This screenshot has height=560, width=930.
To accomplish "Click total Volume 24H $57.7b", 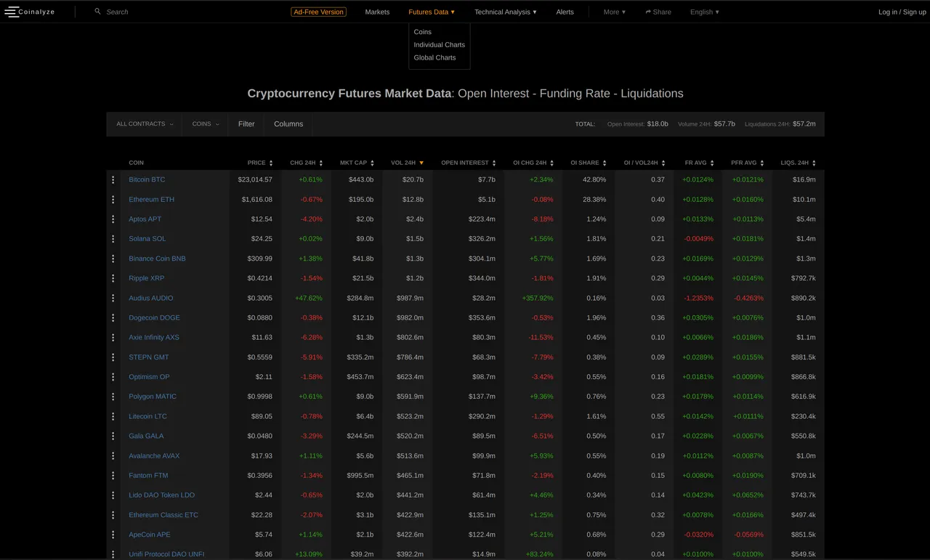I will coord(724,124).
